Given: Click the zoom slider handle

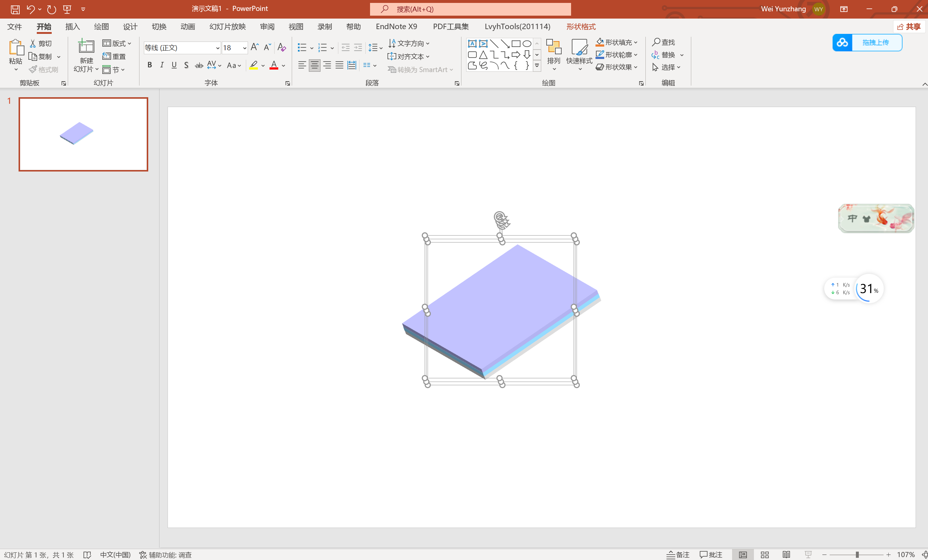Looking at the screenshot, I should pyautogui.click(x=857, y=555).
